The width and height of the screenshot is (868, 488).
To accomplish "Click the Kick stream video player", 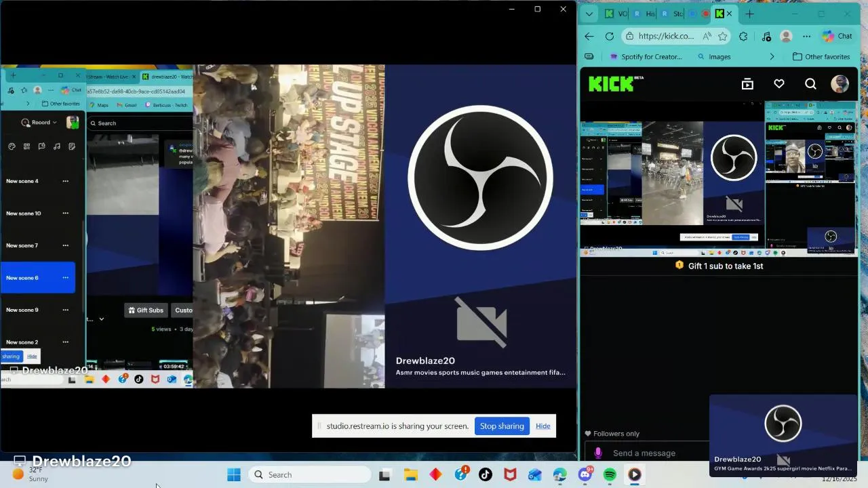I will coord(719,179).
